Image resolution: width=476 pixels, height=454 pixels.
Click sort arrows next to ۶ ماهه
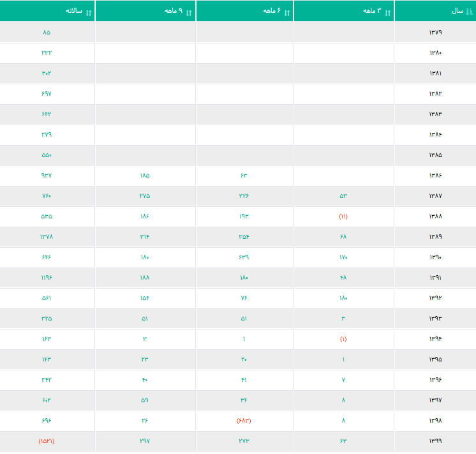tap(287, 13)
